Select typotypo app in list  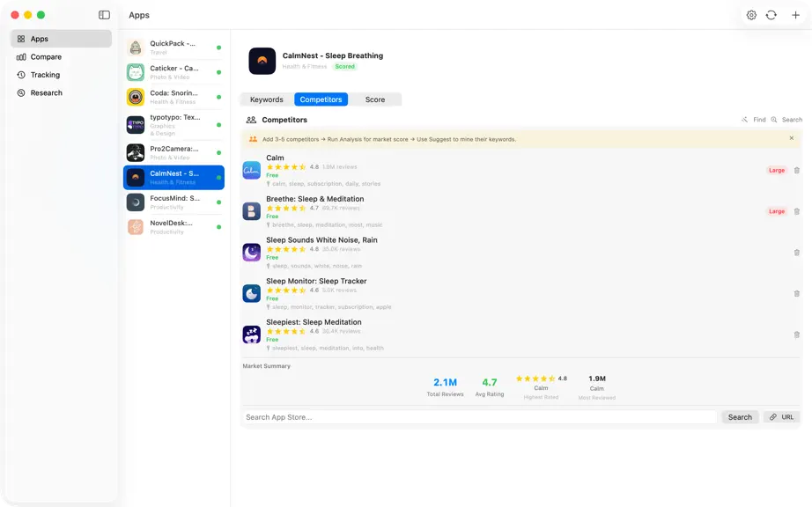(x=174, y=125)
